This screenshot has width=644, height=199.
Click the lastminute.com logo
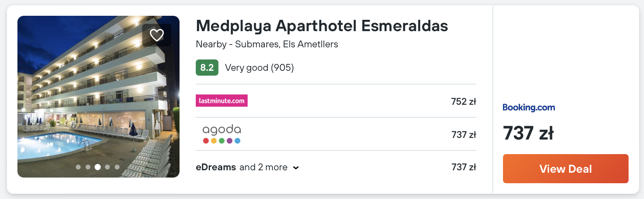coord(222,101)
